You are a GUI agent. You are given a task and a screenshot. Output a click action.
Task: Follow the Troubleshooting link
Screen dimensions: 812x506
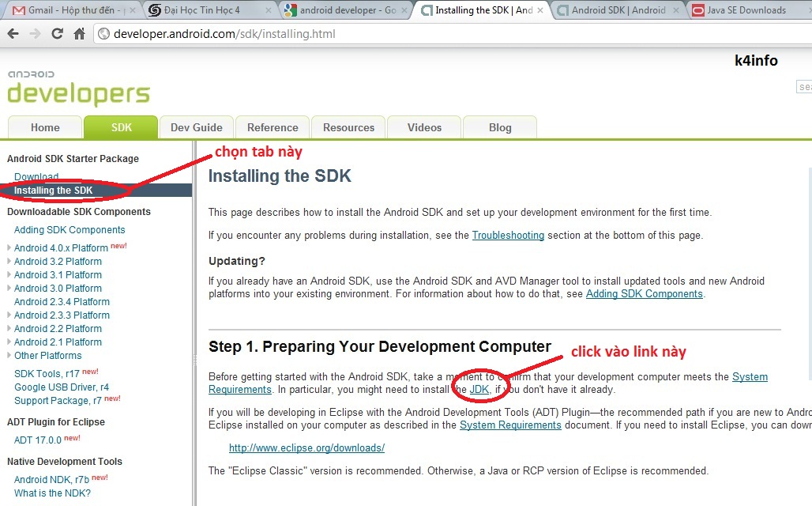[x=508, y=236]
